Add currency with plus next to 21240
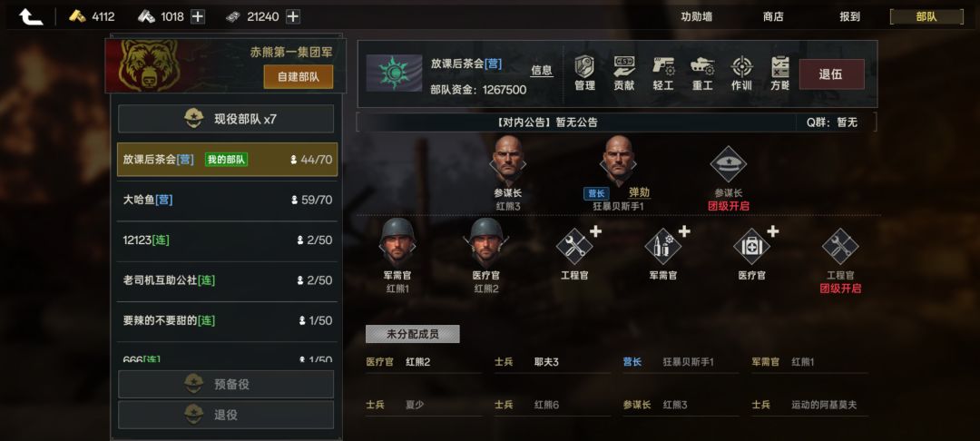Image resolution: width=980 pixels, height=441 pixels. (x=292, y=17)
